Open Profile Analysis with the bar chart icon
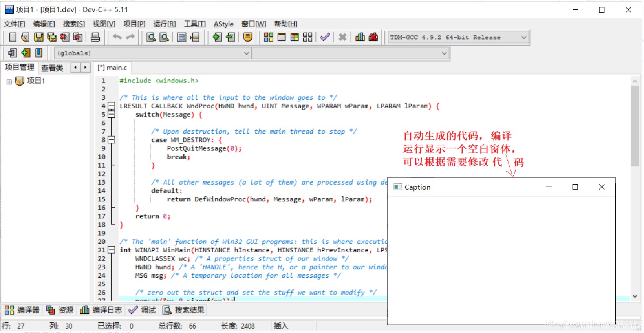 point(360,37)
